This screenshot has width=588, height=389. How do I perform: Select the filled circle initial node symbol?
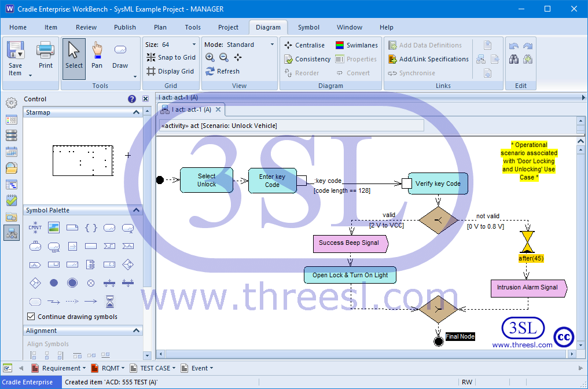point(54,283)
